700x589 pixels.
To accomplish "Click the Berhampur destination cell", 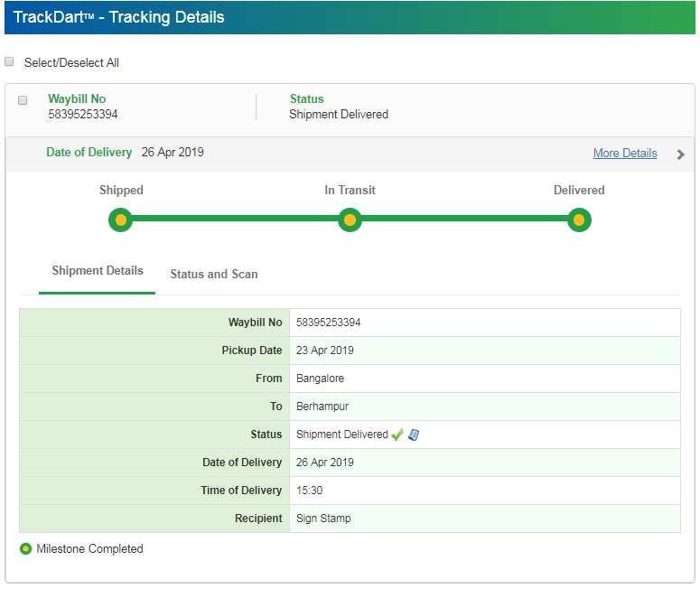I will 321,407.
